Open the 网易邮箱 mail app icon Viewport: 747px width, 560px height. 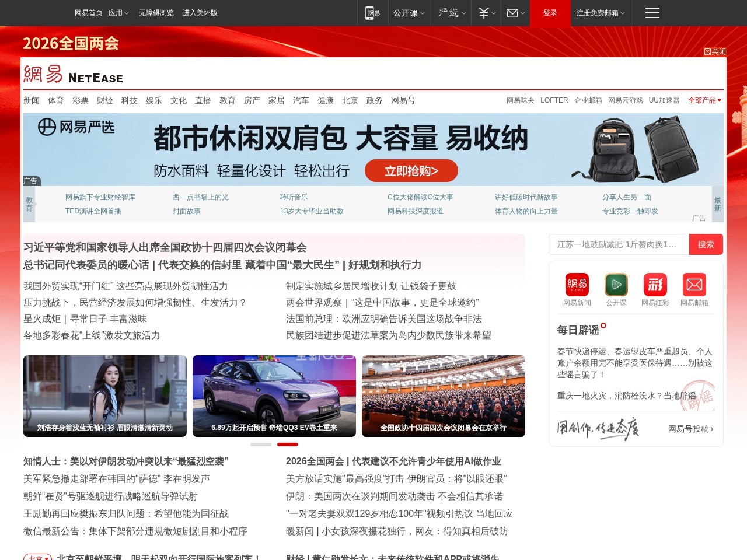[x=694, y=284]
